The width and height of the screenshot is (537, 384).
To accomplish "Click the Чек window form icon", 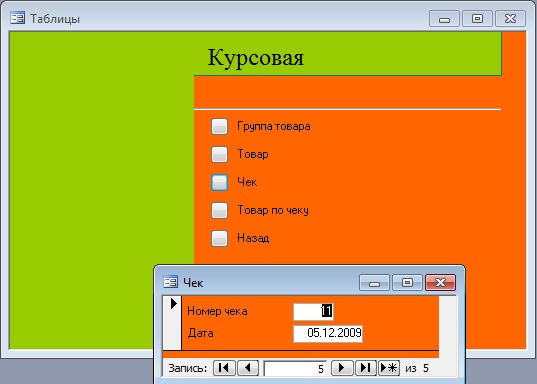I will [171, 282].
